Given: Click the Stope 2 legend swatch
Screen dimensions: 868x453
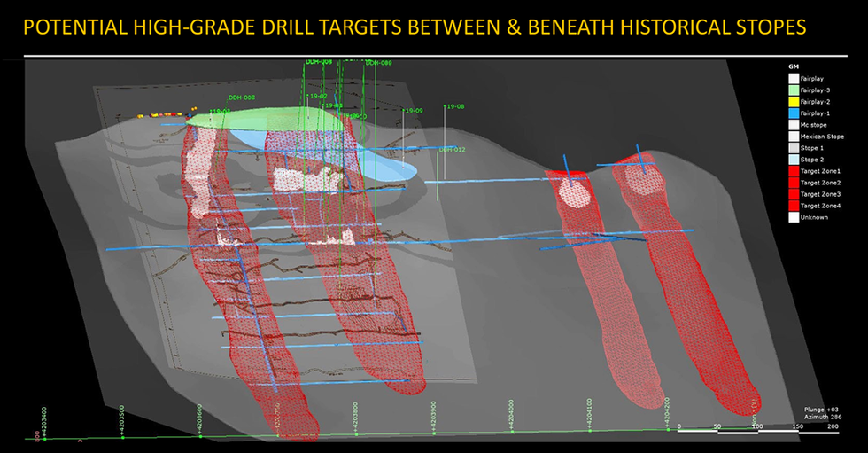Looking at the screenshot, I should point(793,160).
